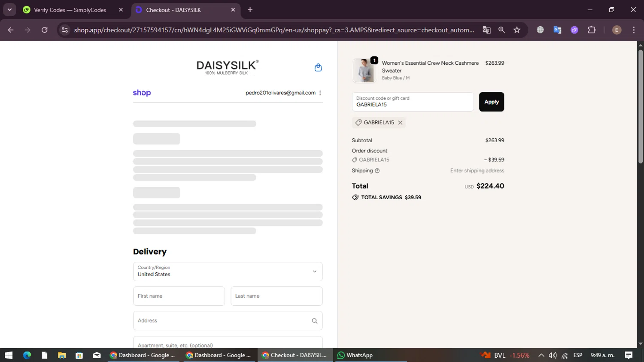Open the Chrome profile avatar E
The image size is (644, 362).
click(617, 30)
